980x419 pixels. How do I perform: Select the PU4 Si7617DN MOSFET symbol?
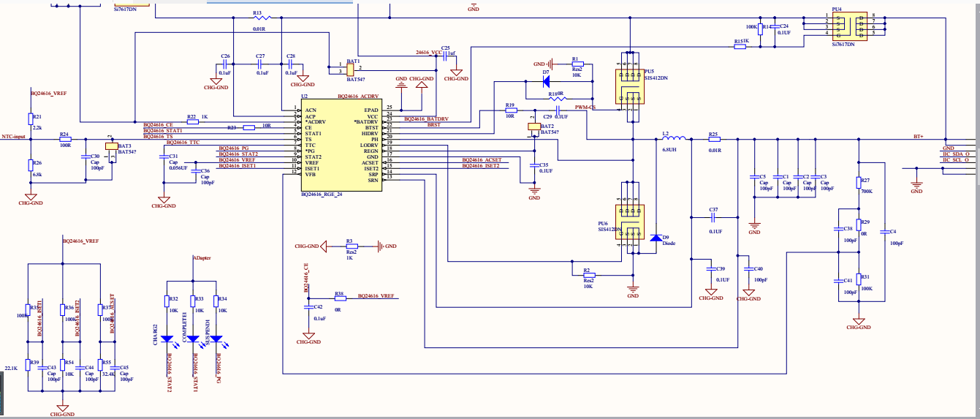click(848, 25)
